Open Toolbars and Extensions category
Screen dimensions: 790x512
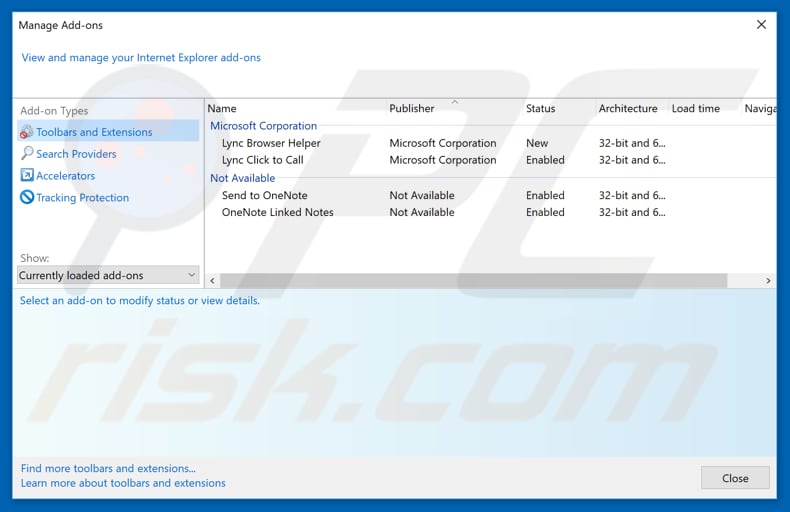click(x=108, y=132)
